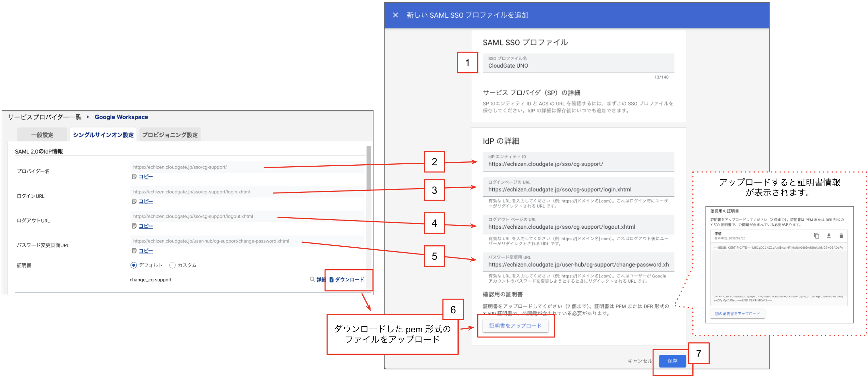Copy certificate contents icon in certificate preview
Screen dimensions: 868x379
(x=816, y=236)
